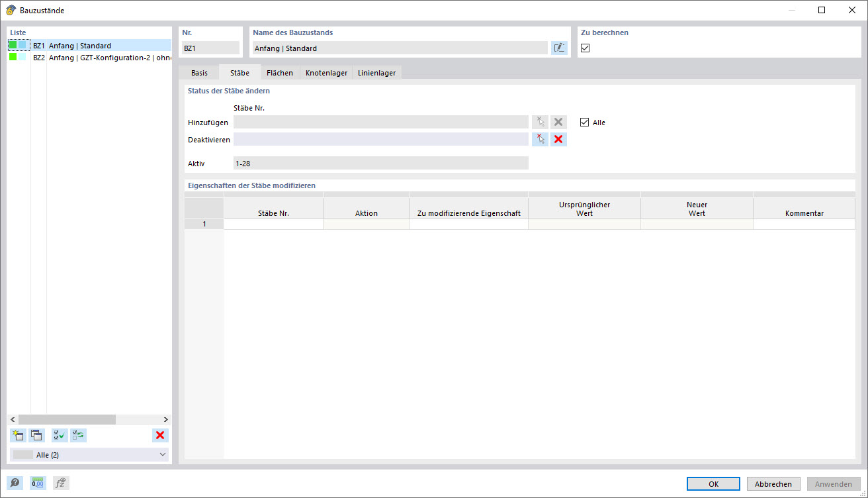Create a new Bauzustand entry
Screen dimensions: 868x498
click(17, 435)
